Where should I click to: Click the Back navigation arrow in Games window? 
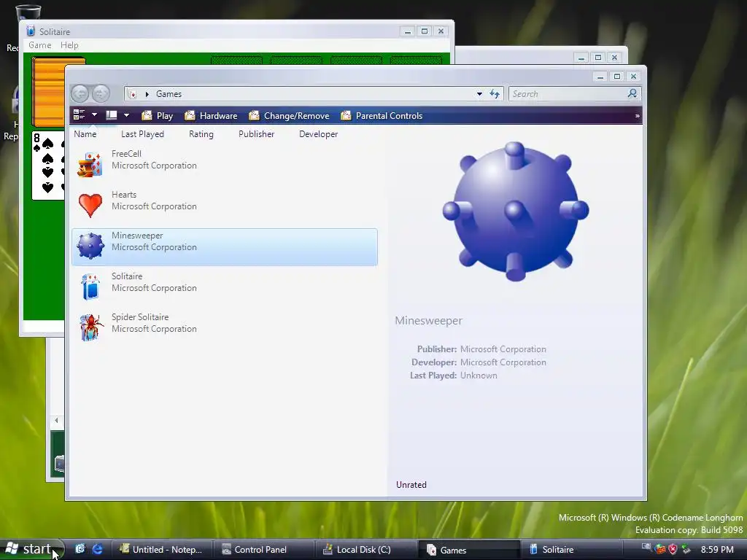pos(80,94)
